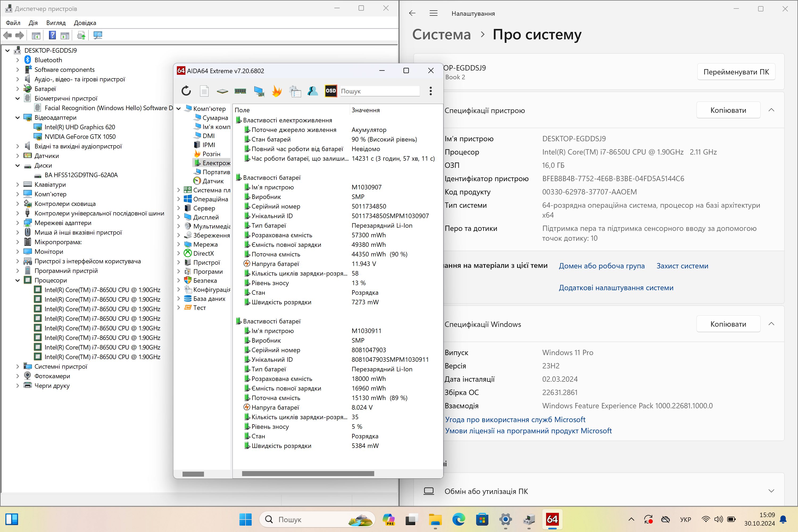Click AIDA64 user account icon
This screenshot has height=532, width=798.
[313, 91]
